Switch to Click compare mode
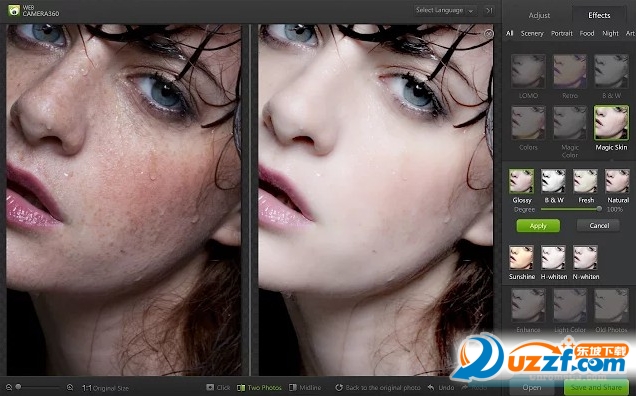636x396 pixels. [218, 388]
